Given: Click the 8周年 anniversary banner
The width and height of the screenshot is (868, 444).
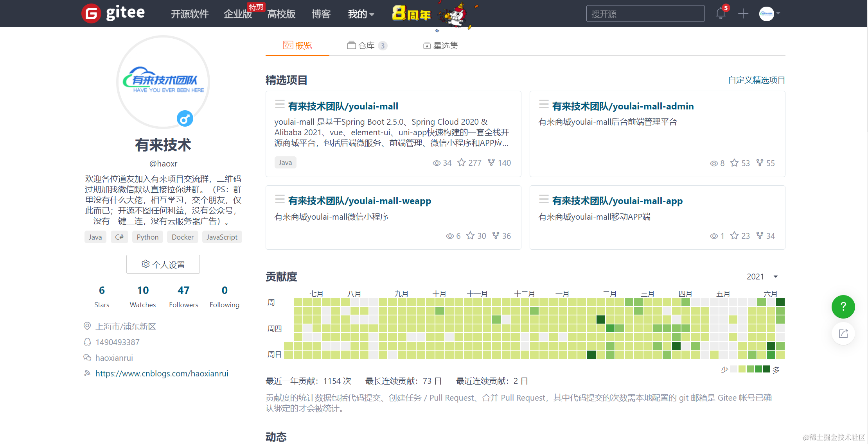Looking at the screenshot, I should [412, 14].
